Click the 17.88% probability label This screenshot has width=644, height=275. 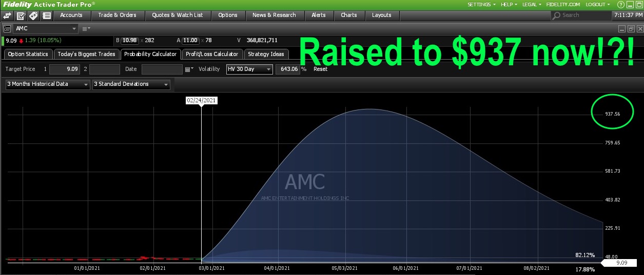pyautogui.click(x=585, y=269)
